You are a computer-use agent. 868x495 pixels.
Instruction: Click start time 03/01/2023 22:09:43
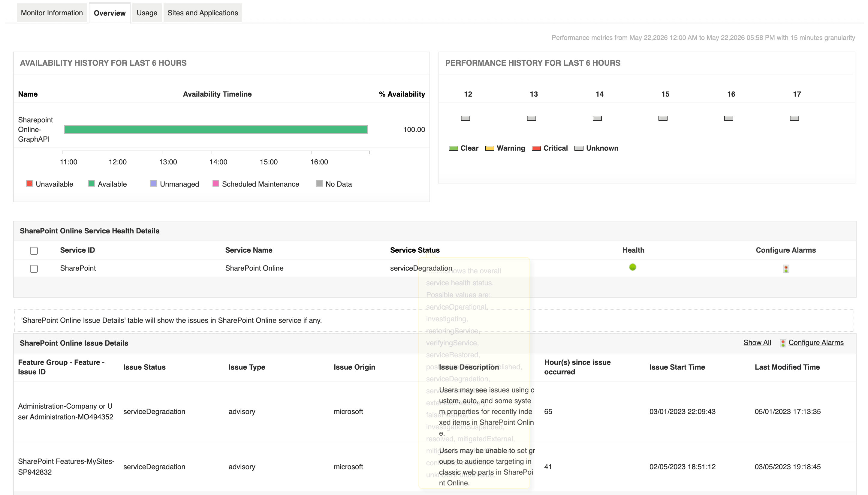682,412
